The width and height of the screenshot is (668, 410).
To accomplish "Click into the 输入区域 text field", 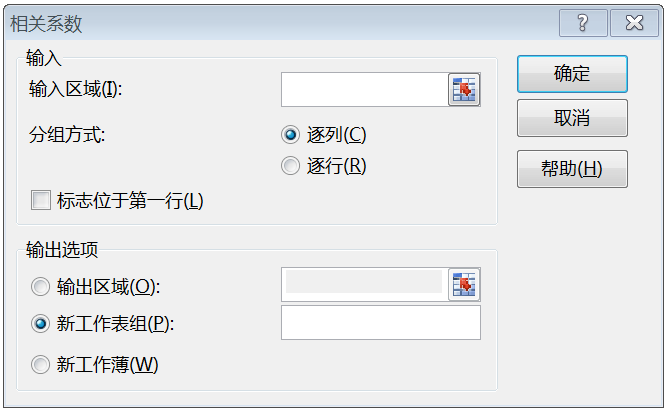I will pyautogui.click(x=364, y=90).
